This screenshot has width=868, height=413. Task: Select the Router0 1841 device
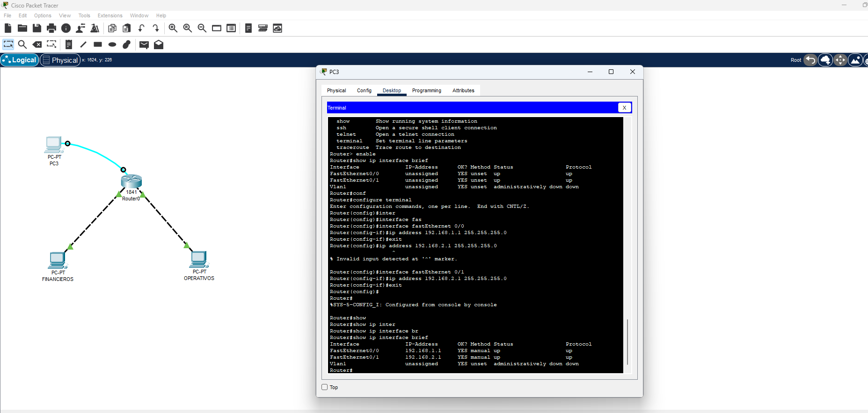point(131,182)
